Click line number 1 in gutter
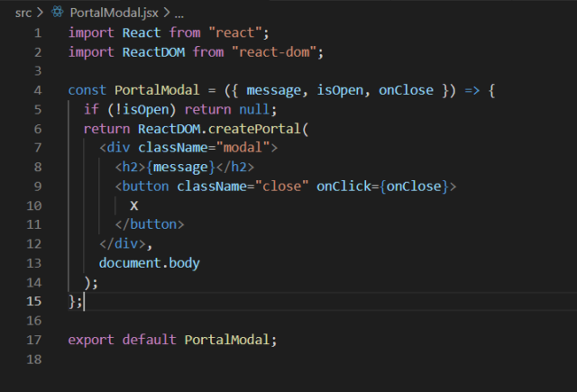This screenshot has height=392, width=577. [x=38, y=33]
